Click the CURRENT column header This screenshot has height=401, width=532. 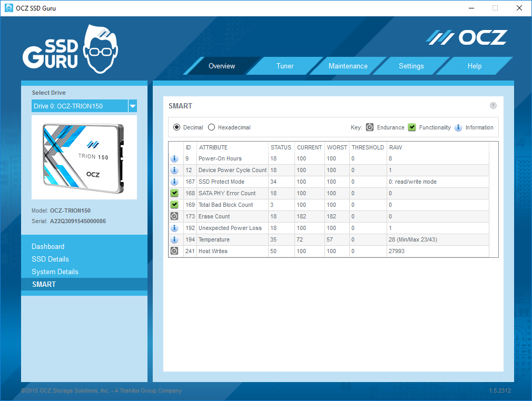(309, 147)
